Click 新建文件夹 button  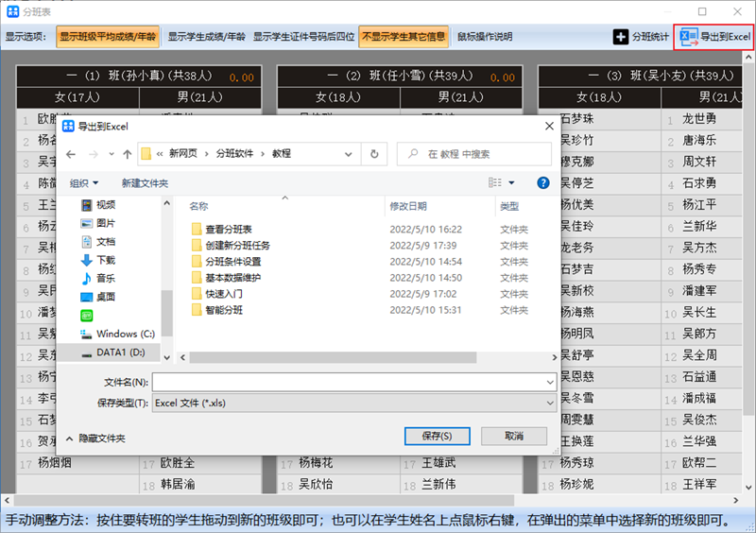coord(145,183)
